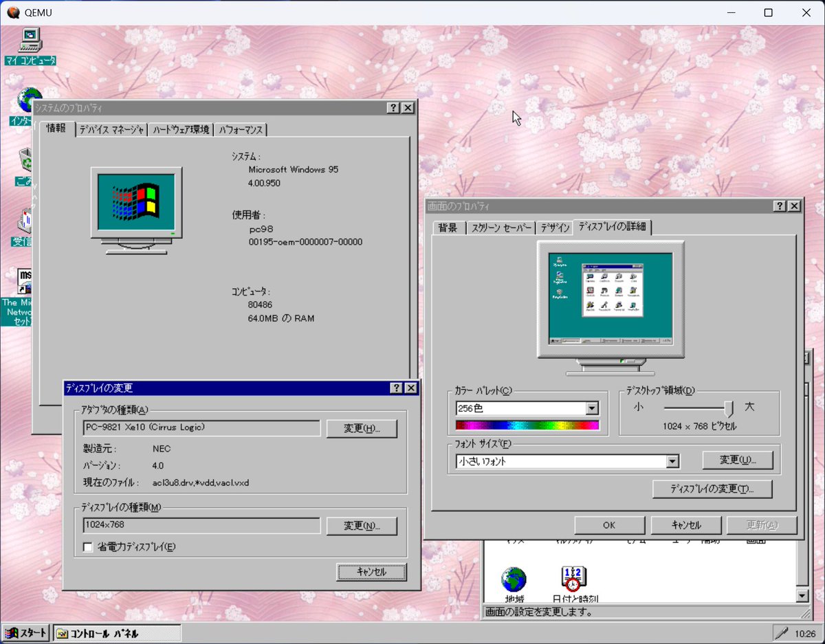Click 変更(N) button for display type

[x=362, y=526]
